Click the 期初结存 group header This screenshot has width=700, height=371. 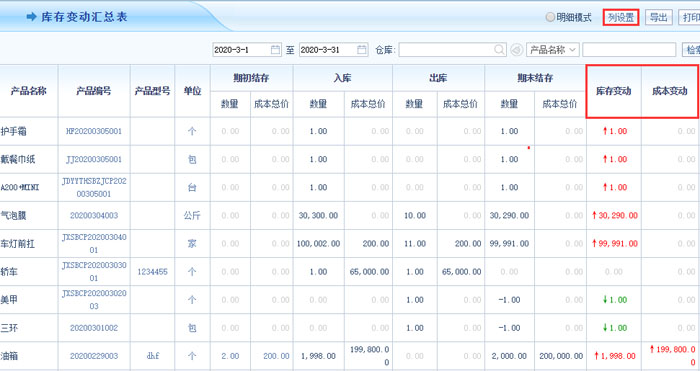coord(251,78)
